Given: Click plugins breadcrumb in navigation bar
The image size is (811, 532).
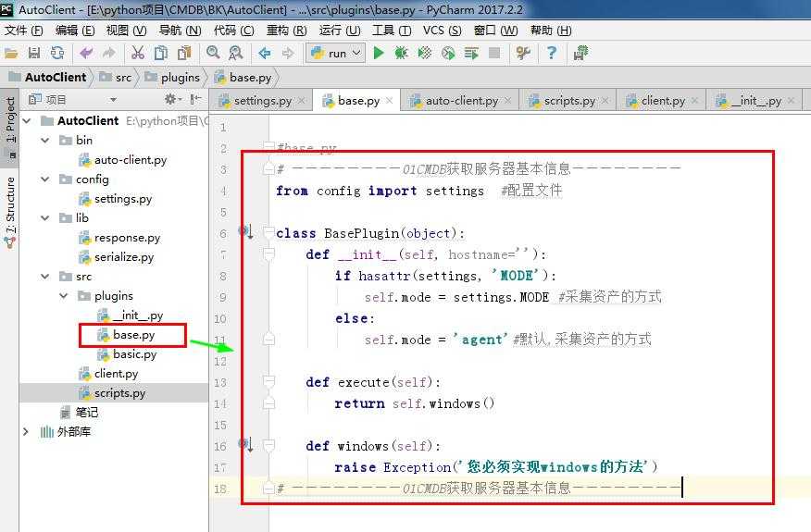Looking at the screenshot, I should (x=172, y=77).
